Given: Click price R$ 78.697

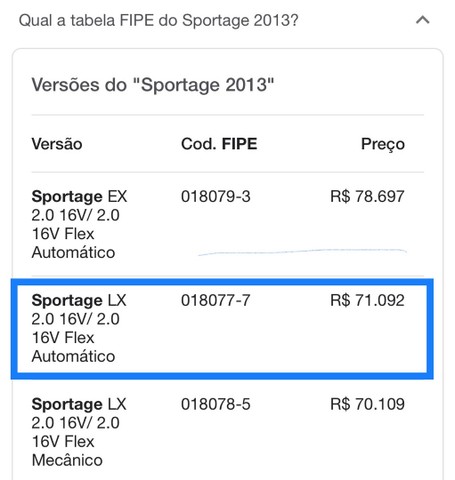Looking at the screenshot, I should (367, 196).
